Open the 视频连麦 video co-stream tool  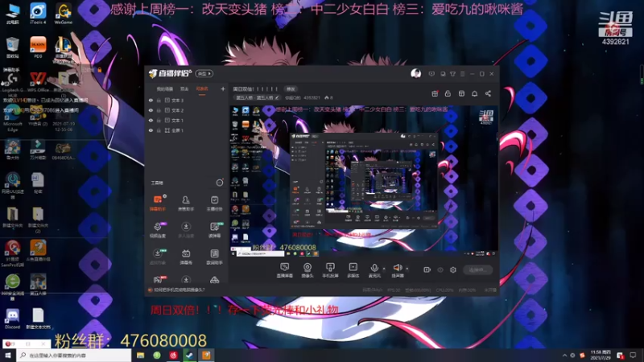coord(157,230)
